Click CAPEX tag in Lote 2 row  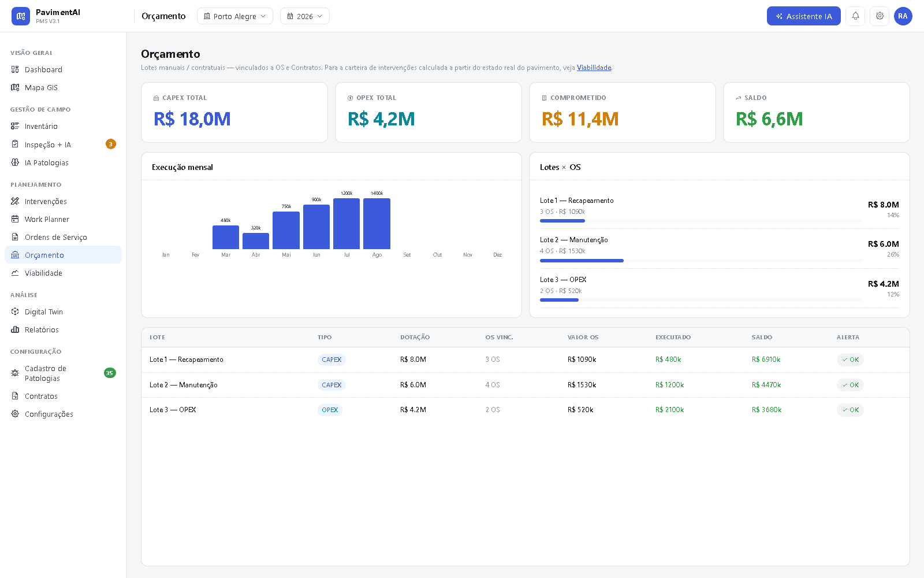(331, 385)
